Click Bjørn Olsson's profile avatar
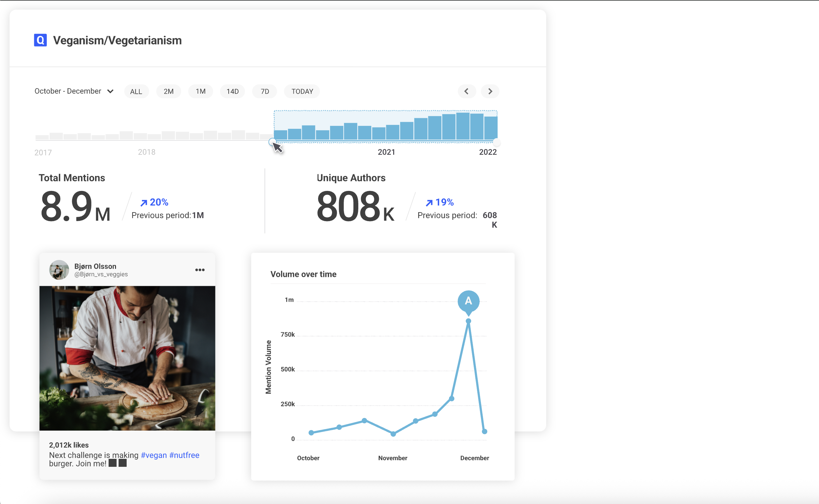 [x=59, y=270]
